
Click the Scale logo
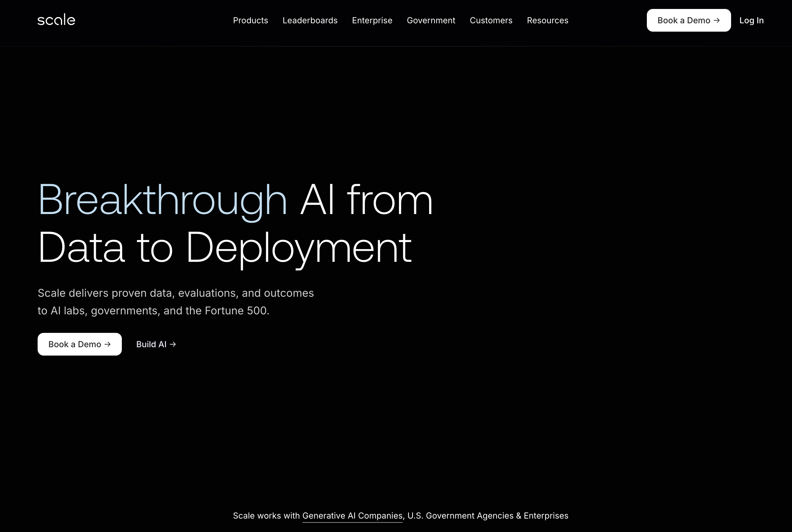(x=56, y=20)
